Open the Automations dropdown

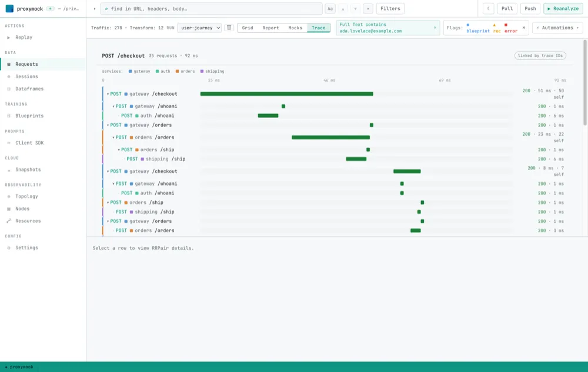557,28
